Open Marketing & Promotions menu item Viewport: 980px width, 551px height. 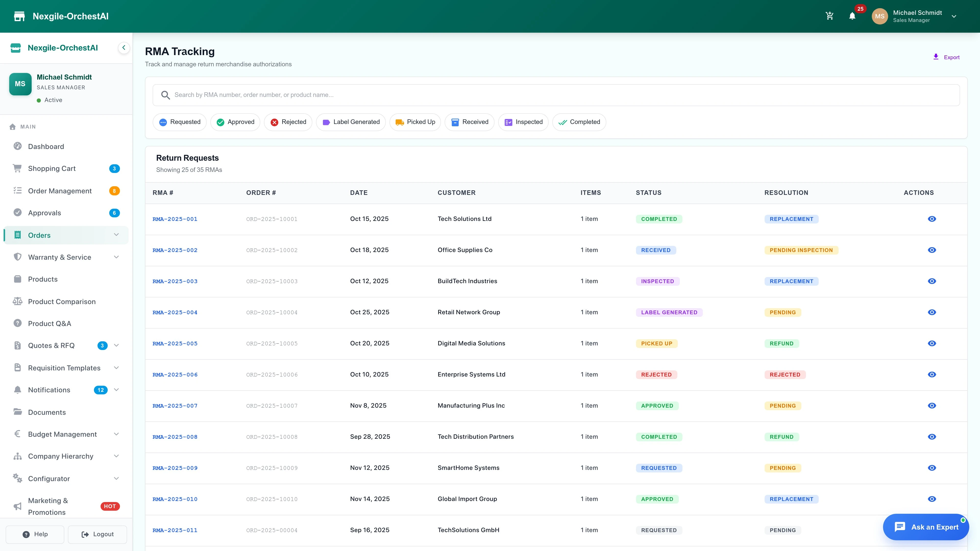pyautogui.click(x=48, y=506)
